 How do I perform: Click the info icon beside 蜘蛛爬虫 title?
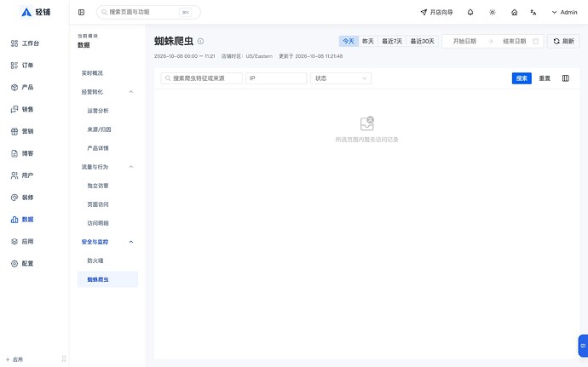[200, 41]
